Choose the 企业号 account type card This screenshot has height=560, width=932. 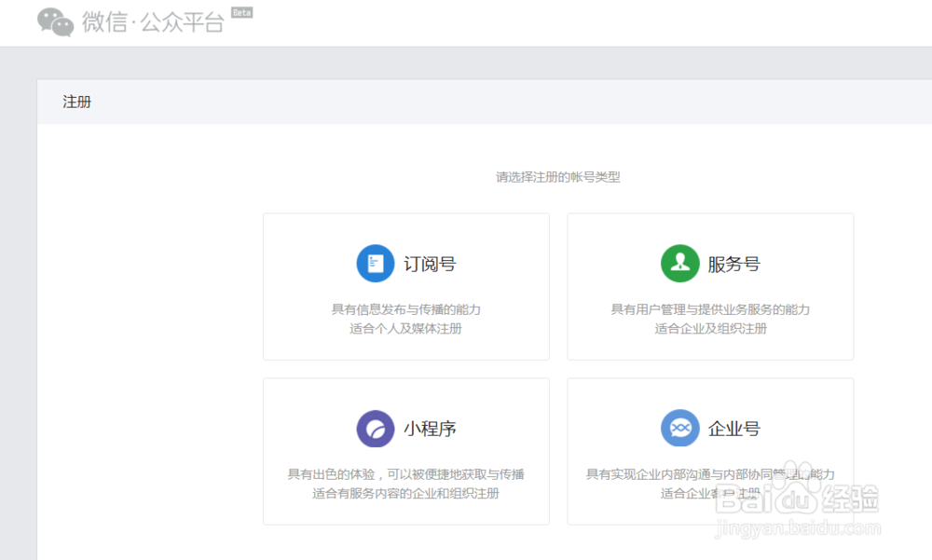pos(710,450)
